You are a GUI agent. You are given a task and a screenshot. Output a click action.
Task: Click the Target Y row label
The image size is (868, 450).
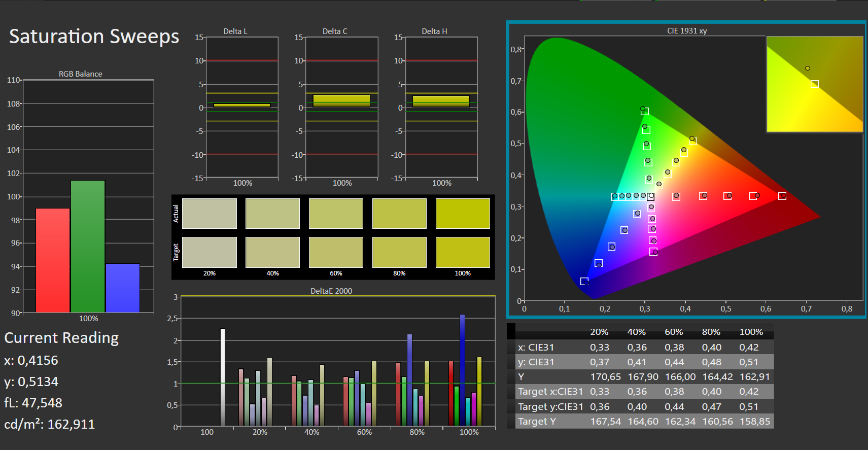pos(537,421)
